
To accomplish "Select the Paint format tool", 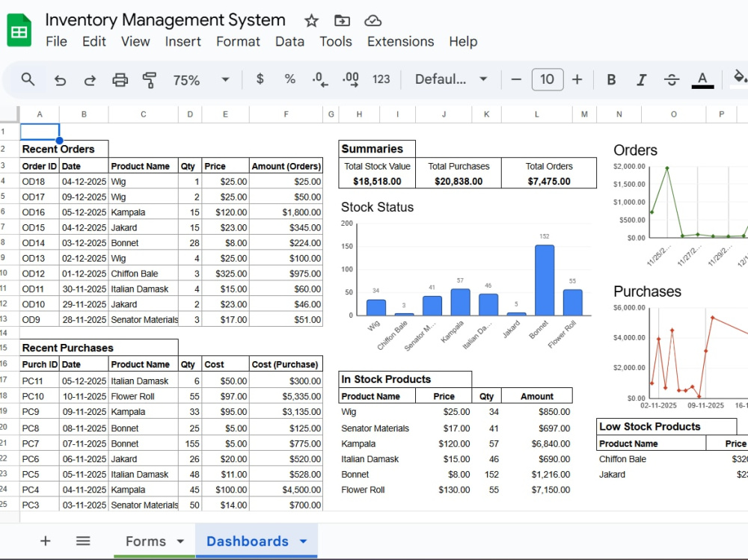I will 149,79.
